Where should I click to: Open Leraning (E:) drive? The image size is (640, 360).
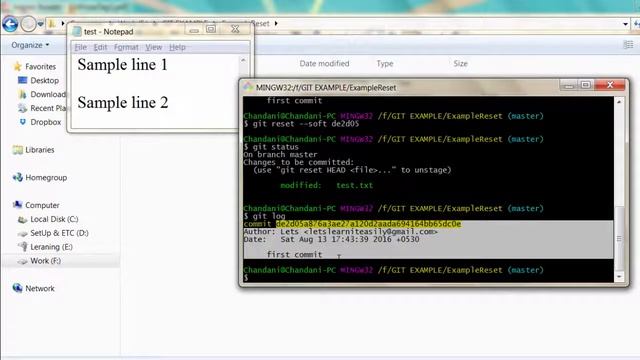(x=51, y=247)
